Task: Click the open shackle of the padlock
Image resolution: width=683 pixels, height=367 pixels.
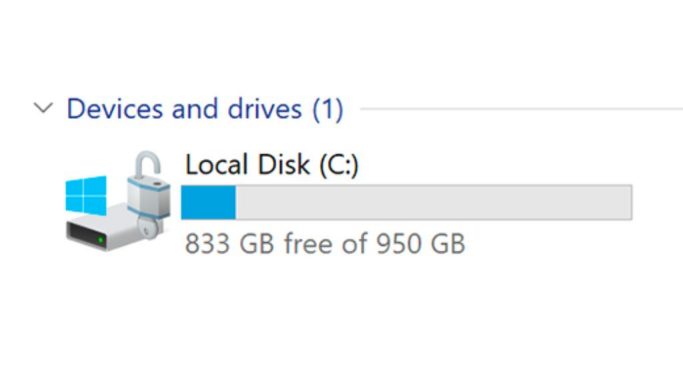Action: coord(147,165)
